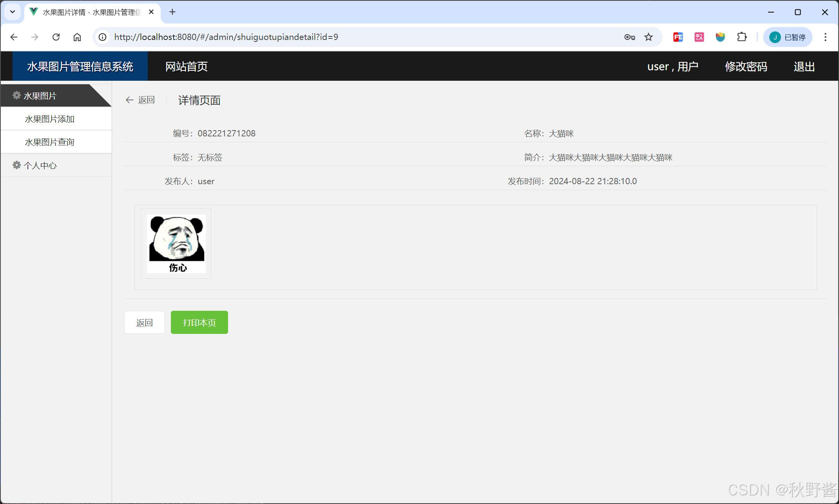The height and width of the screenshot is (504, 839).
Task: Click the pink translate extension icon
Action: point(699,37)
